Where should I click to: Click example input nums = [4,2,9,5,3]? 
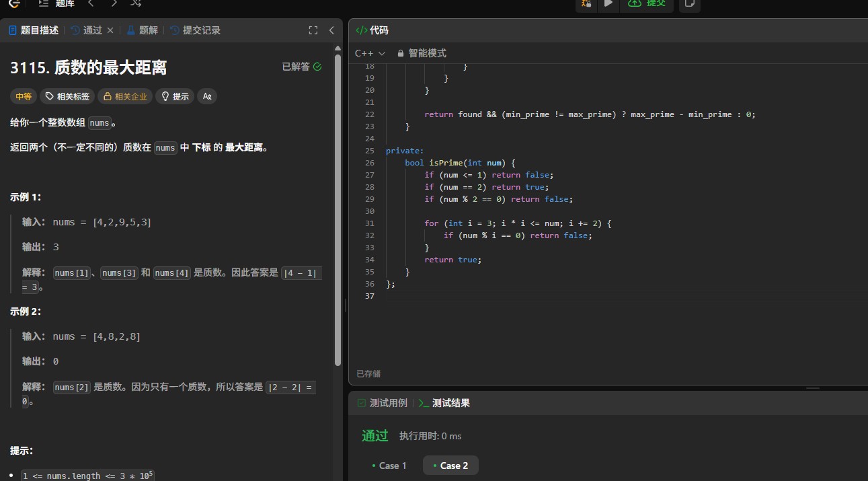pyautogui.click(x=102, y=222)
